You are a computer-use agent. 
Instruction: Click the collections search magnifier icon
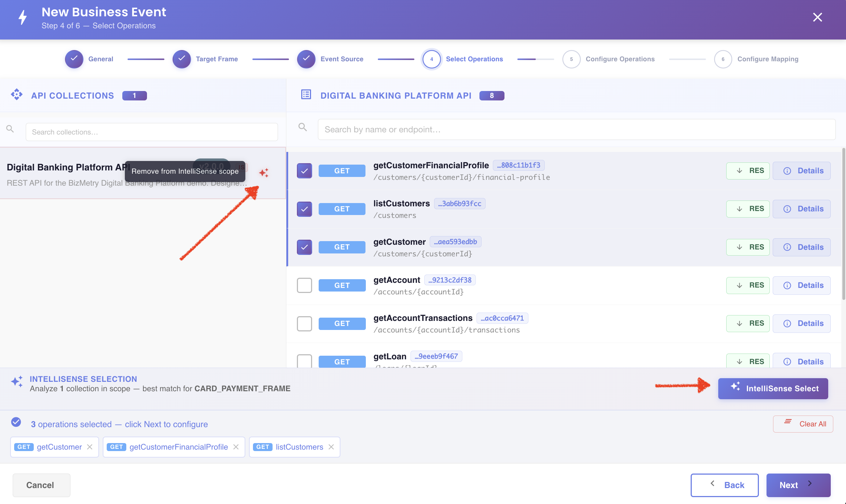(10, 129)
